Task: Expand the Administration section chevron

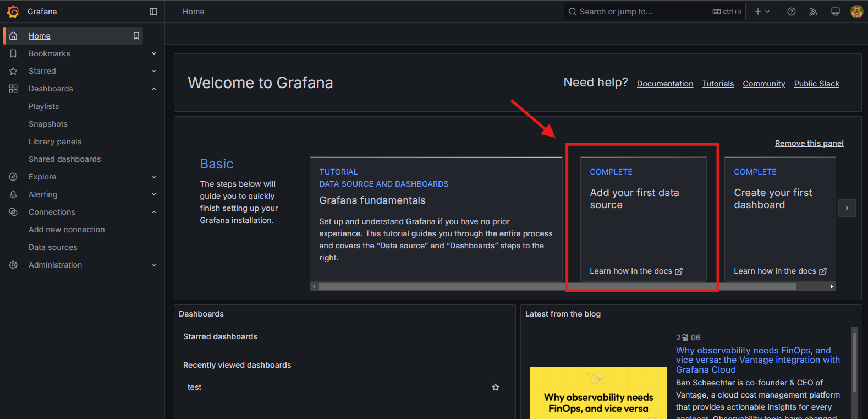Action: click(154, 265)
